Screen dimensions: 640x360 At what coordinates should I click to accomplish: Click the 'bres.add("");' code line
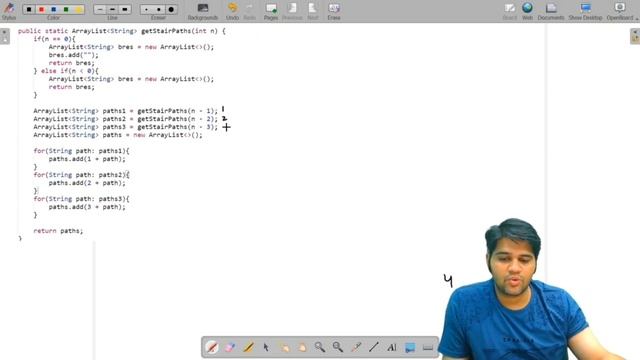tap(73, 55)
